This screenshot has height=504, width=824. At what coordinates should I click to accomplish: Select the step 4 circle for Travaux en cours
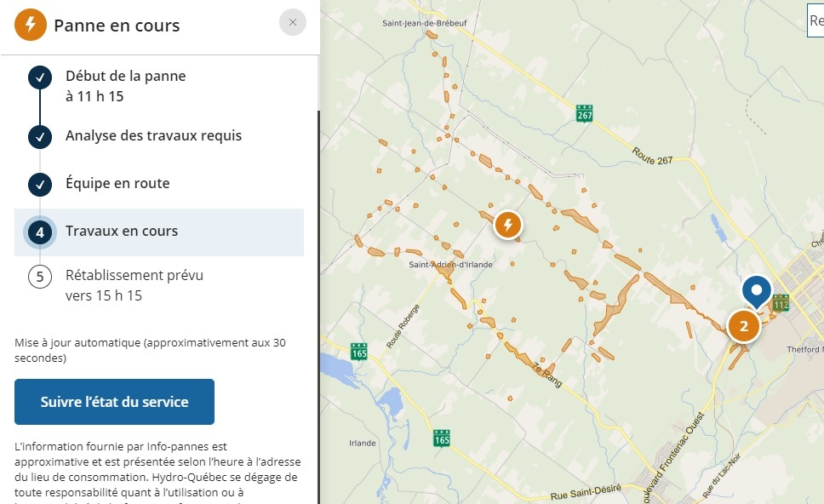point(39,232)
